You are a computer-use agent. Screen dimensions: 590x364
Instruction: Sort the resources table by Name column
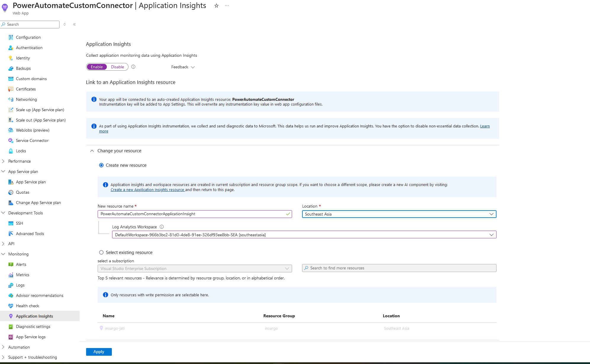coord(109,316)
